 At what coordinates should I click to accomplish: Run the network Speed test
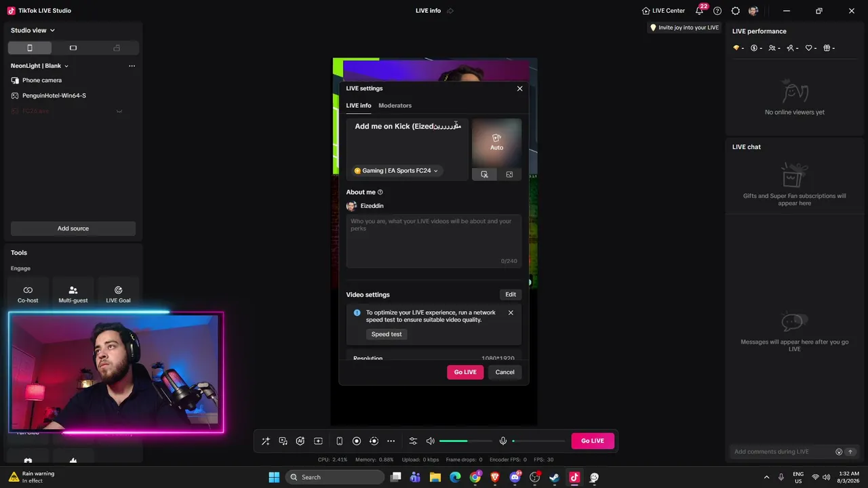(x=387, y=334)
